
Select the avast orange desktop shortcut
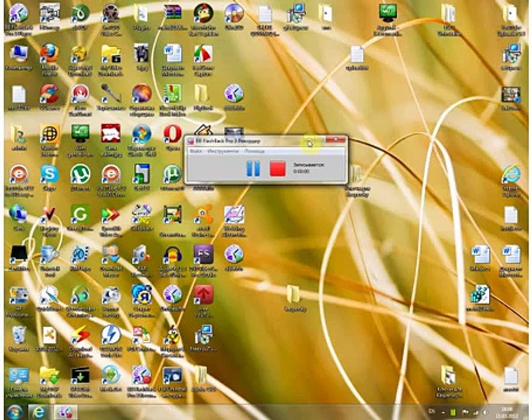[203, 220]
